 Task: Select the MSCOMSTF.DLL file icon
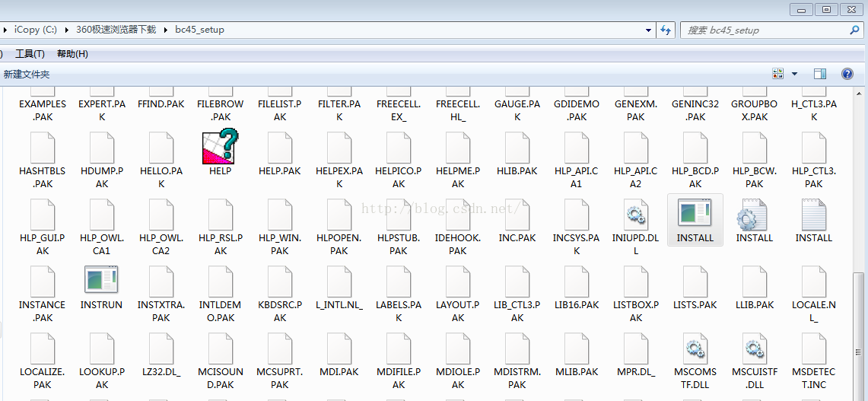(695, 348)
